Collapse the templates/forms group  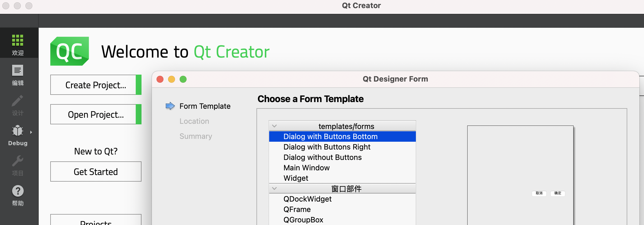tap(275, 126)
